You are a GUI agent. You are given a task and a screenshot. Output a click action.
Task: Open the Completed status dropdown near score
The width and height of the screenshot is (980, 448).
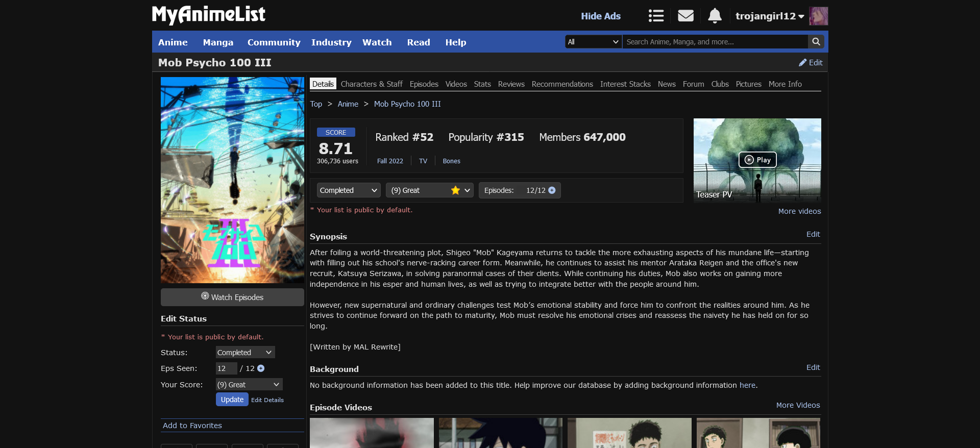[x=349, y=190]
